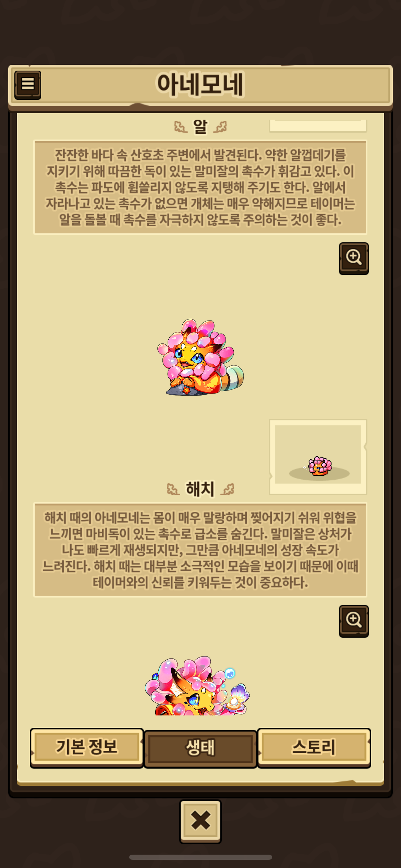Tap the hatch-stage dragon artwork at bottom
Image resolution: width=401 pixels, height=868 pixels.
(x=197, y=686)
